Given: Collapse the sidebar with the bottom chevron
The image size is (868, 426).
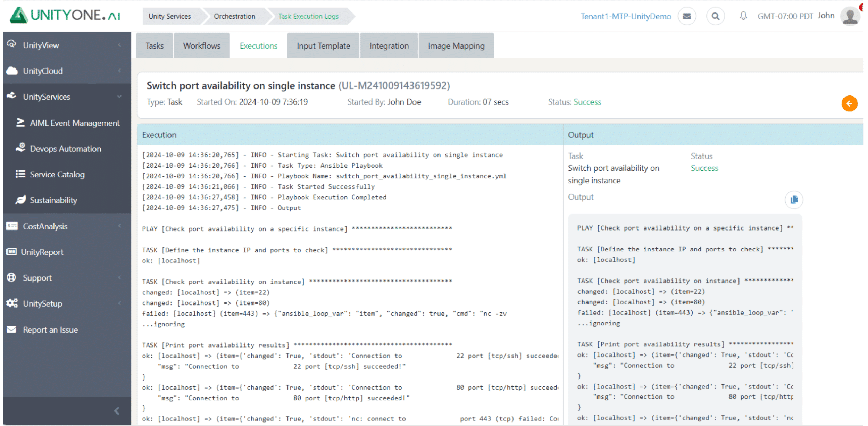Looking at the screenshot, I should pos(117,411).
